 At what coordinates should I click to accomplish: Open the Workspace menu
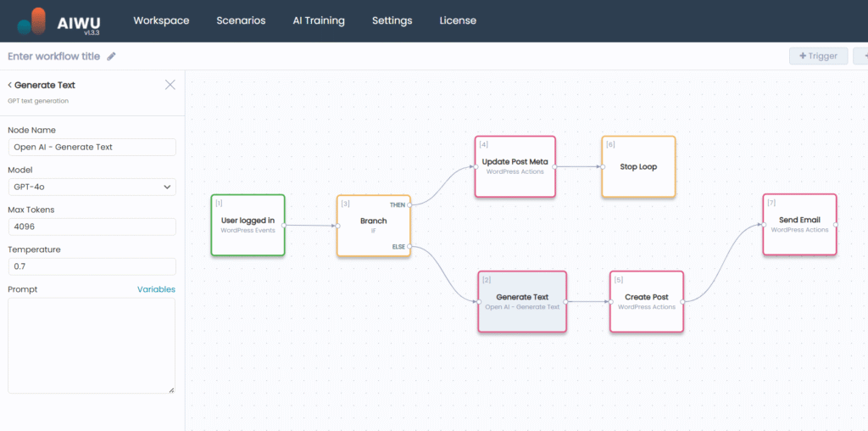click(161, 20)
